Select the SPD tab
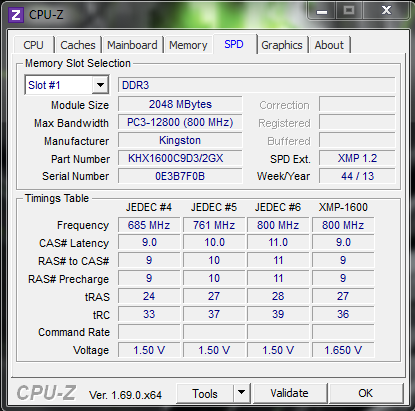 (234, 44)
